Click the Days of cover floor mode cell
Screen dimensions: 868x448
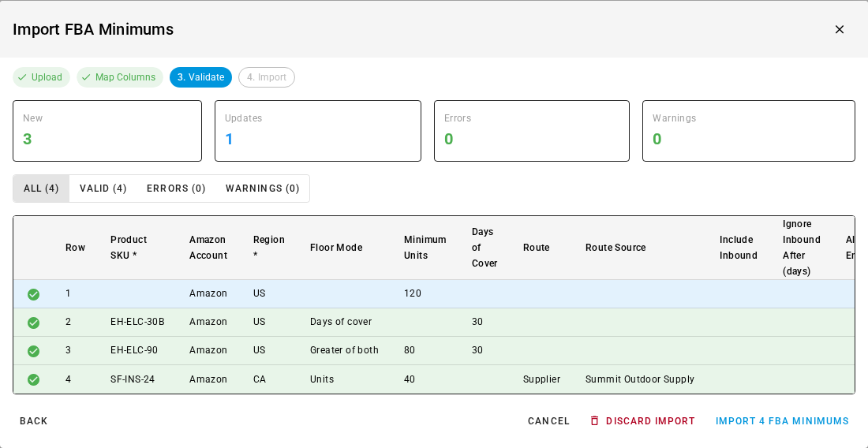(x=341, y=322)
